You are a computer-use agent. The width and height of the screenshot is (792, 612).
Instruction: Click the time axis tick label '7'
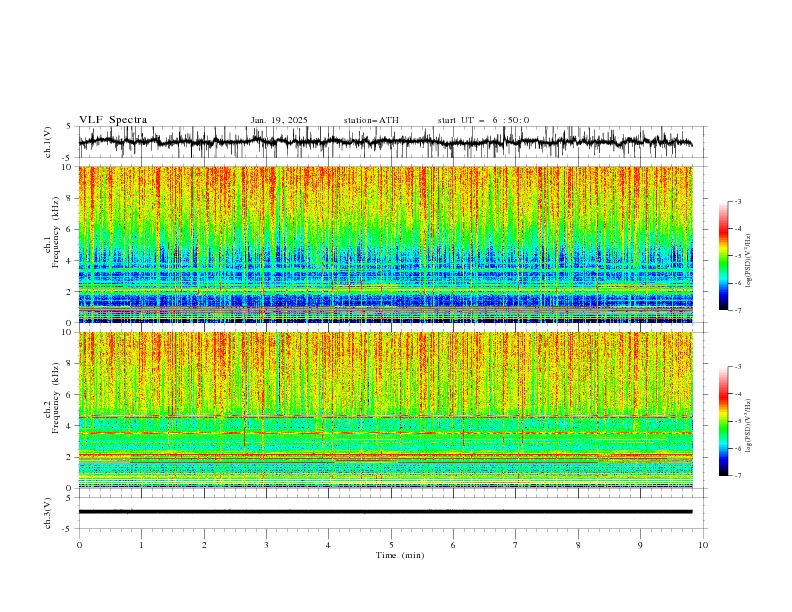516,545
